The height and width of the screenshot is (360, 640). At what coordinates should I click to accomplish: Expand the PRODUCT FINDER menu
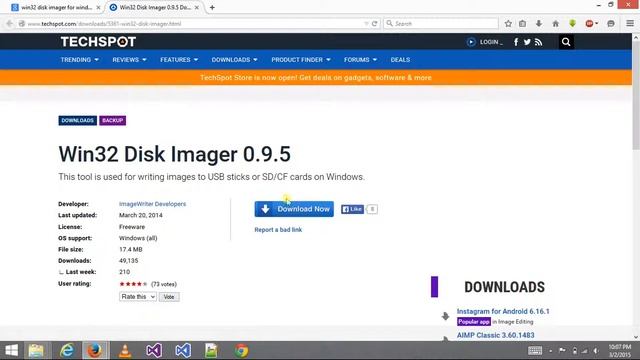pyautogui.click(x=301, y=60)
